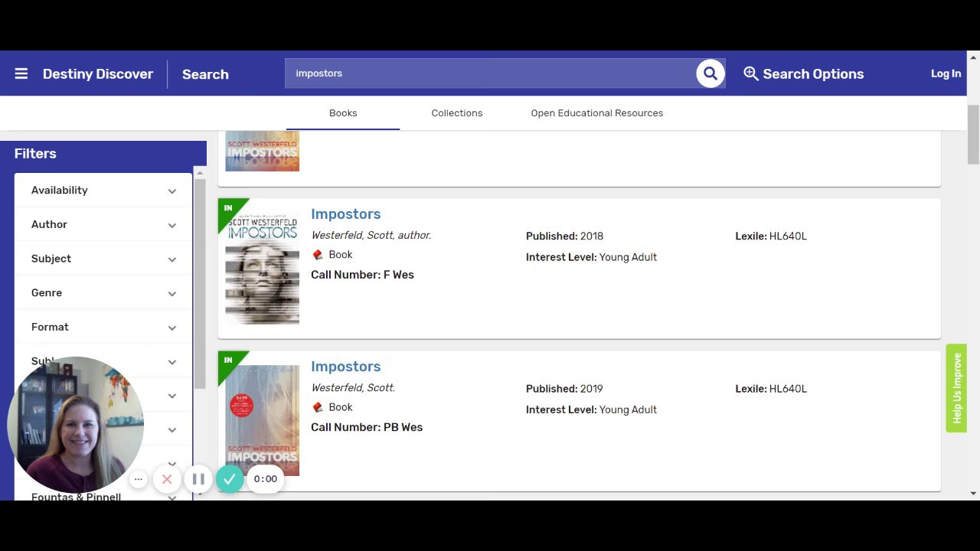Click the filter panel scrollbar
The image size is (980, 551).
tap(200, 283)
